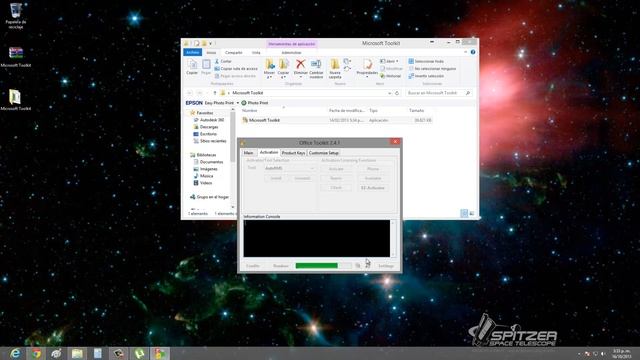Screen dimensions: 640x360
Task: Switch to the Product Keys tab
Action: pyautogui.click(x=293, y=153)
